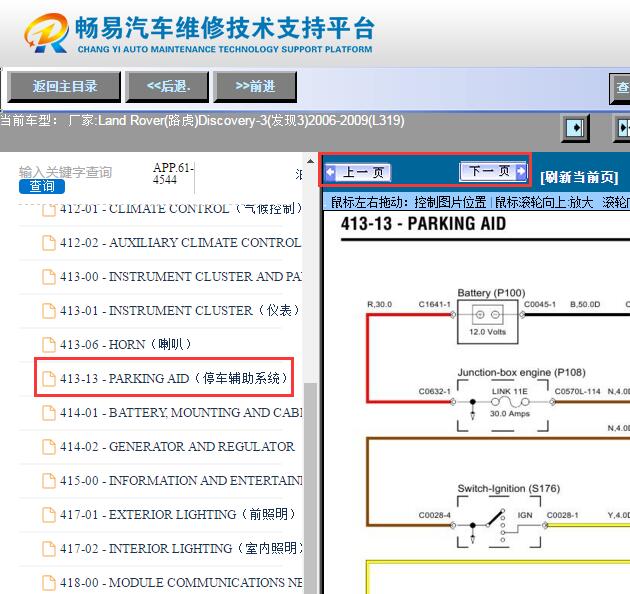
Task: Go forward with the >>前进 button
Action: (255, 86)
